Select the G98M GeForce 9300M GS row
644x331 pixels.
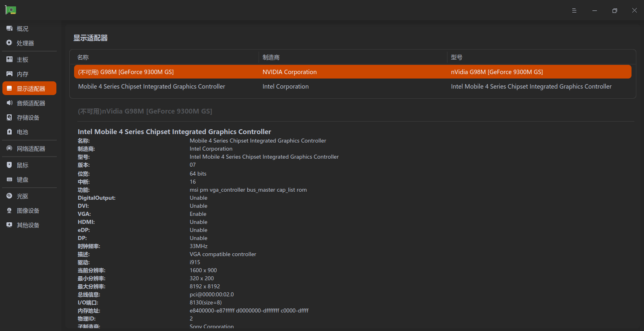click(x=352, y=72)
